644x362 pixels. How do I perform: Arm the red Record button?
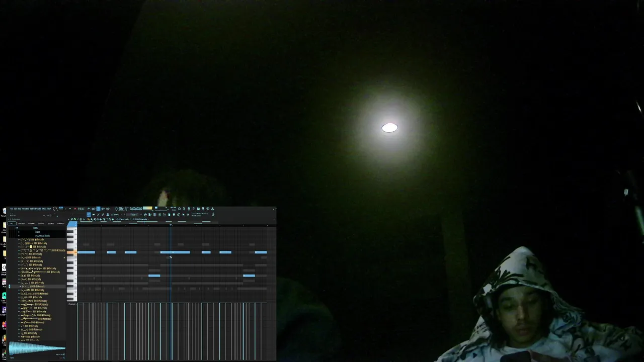coord(75,209)
